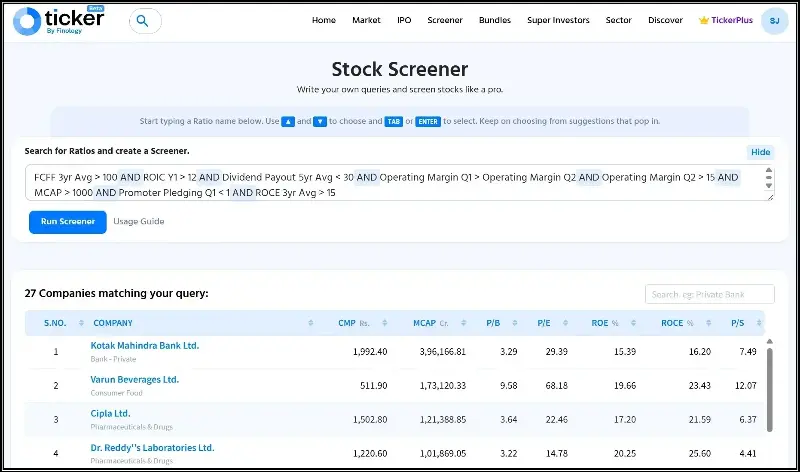Viewport: 800px width, 472px height.
Task: Open the SJ user profile avatar
Action: (x=773, y=21)
